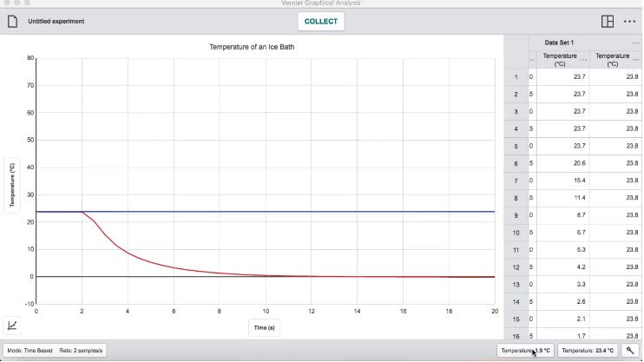
Task: Open Mode: Time Based collection settings
Action: pos(55,351)
